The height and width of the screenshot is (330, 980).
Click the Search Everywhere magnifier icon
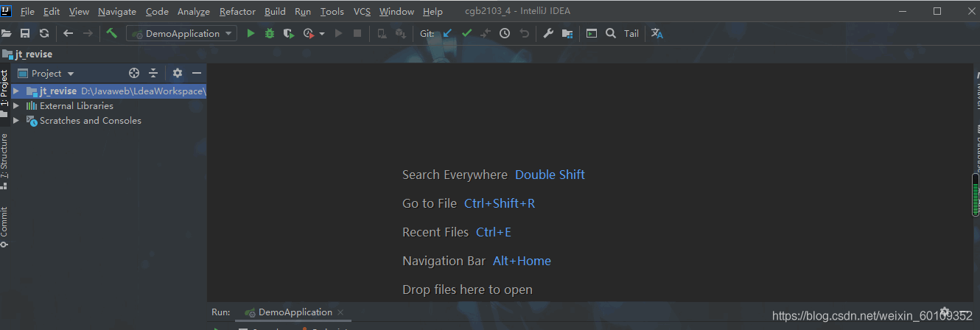(x=611, y=33)
